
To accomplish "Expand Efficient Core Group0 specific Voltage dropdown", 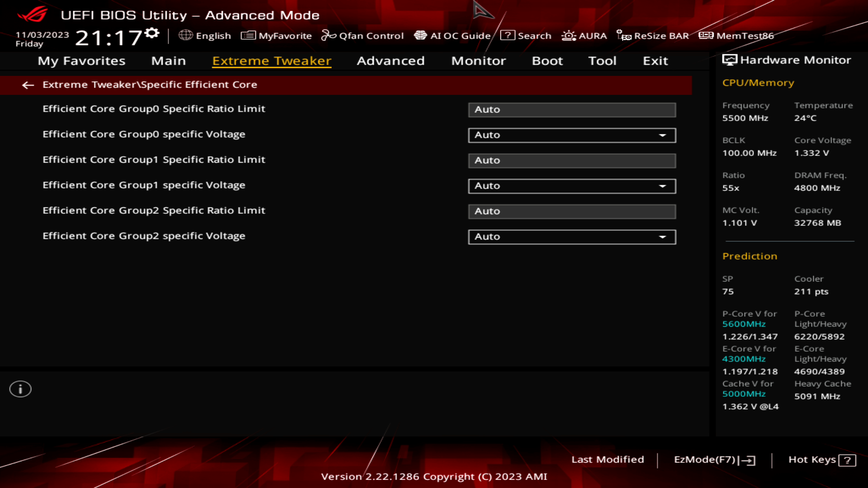I will pyautogui.click(x=663, y=135).
